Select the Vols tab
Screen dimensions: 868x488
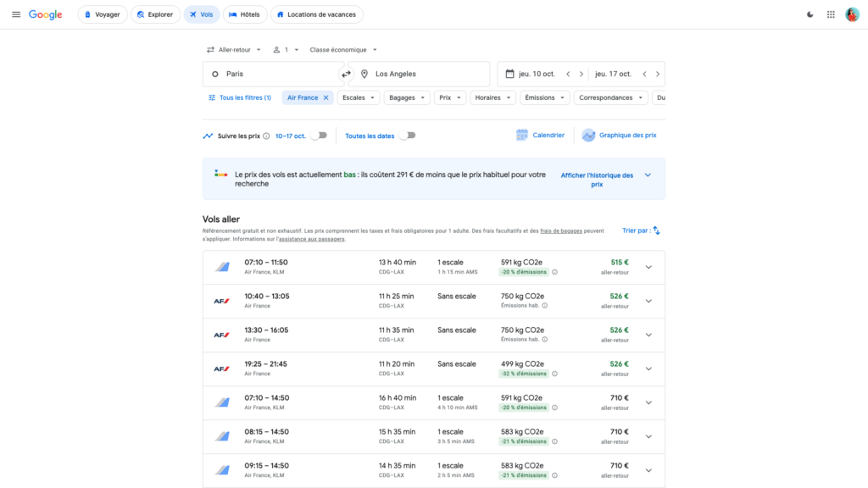pos(202,14)
